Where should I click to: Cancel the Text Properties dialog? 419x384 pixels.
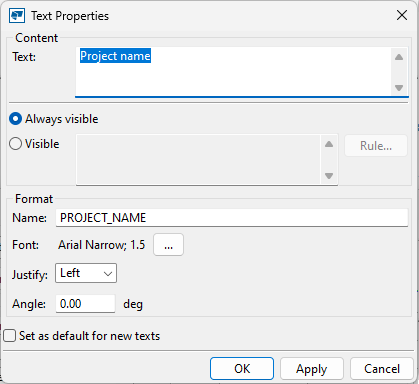coord(382,369)
